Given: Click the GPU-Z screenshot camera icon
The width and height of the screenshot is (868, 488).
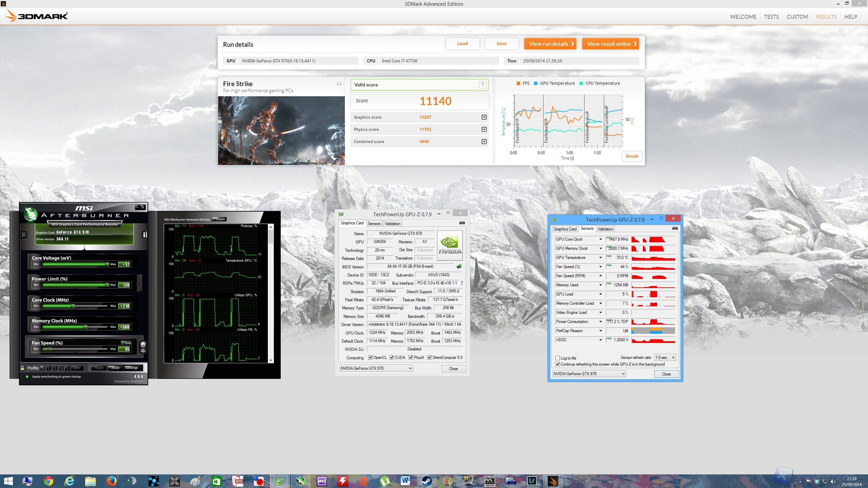Looking at the screenshot, I should point(462,223).
